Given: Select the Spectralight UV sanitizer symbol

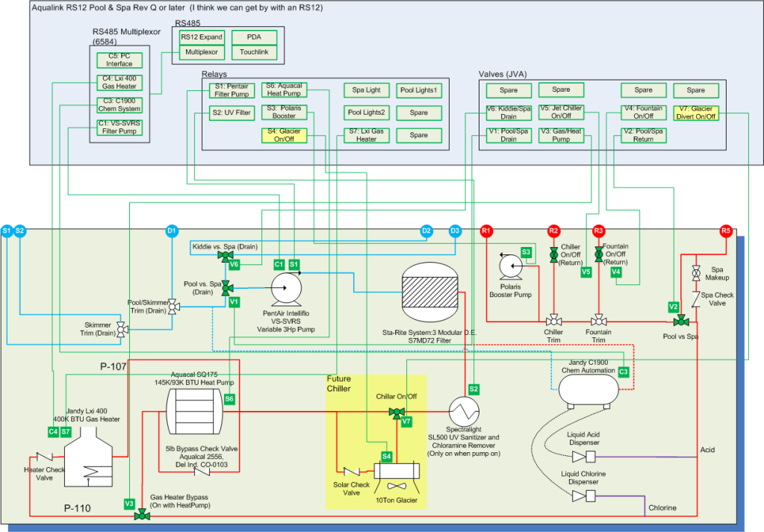Looking at the screenshot, I should point(464,411).
